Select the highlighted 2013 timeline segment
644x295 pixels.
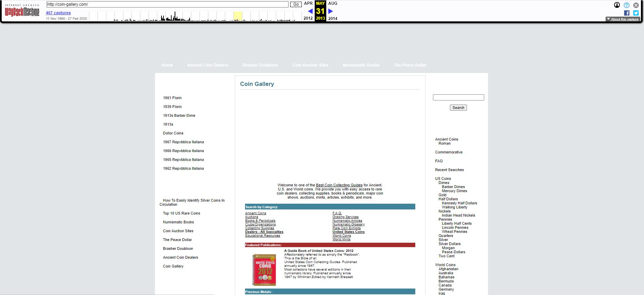click(238, 16)
